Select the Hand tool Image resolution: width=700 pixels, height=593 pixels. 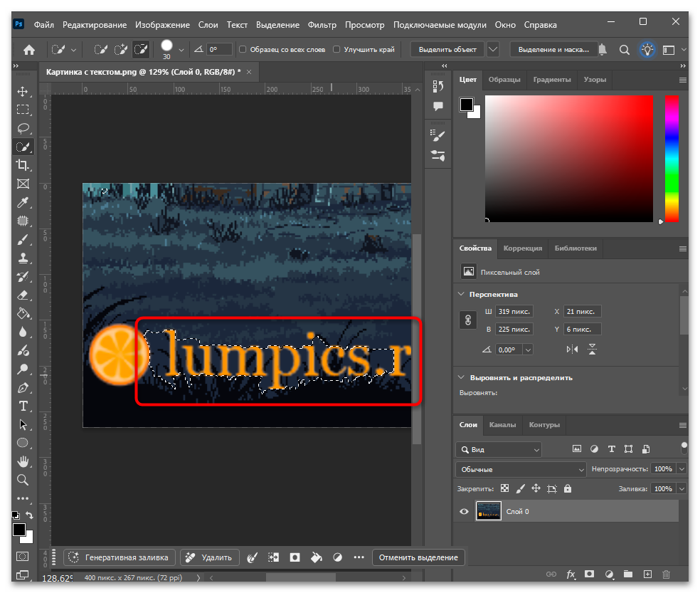pyautogui.click(x=23, y=461)
